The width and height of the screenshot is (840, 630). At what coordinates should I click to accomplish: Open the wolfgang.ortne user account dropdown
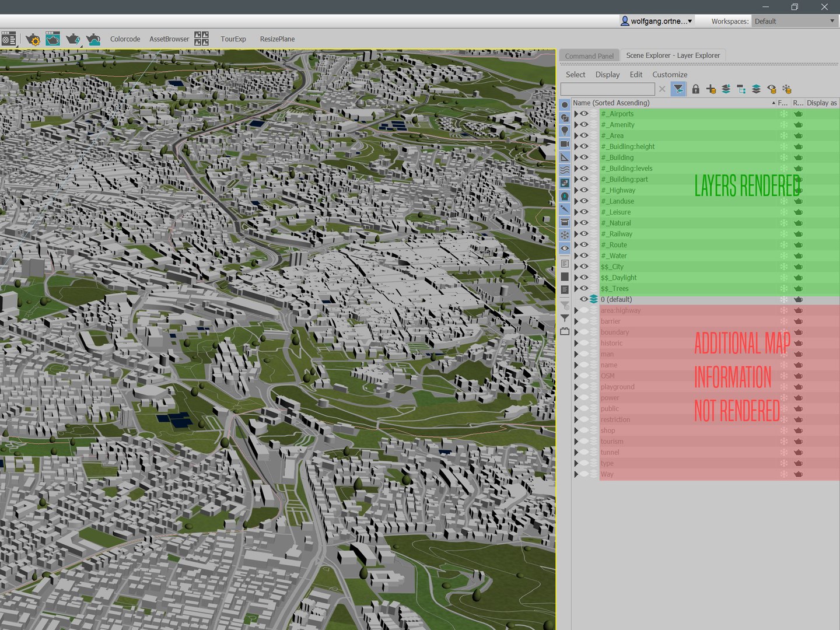tap(657, 21)
